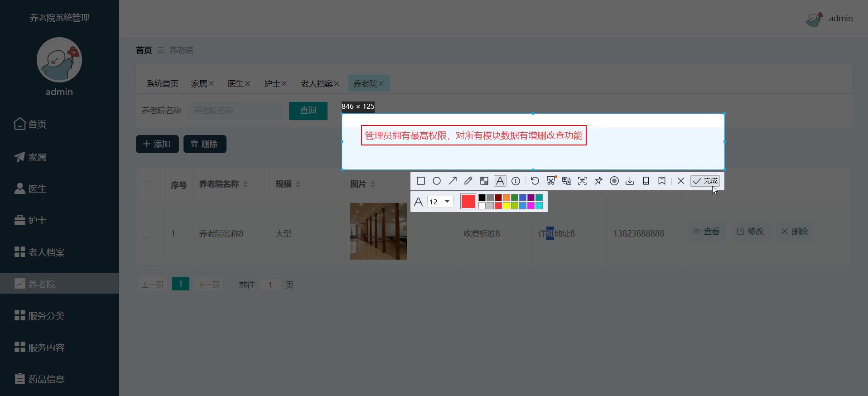Click the page number jump input

point(270,285)
